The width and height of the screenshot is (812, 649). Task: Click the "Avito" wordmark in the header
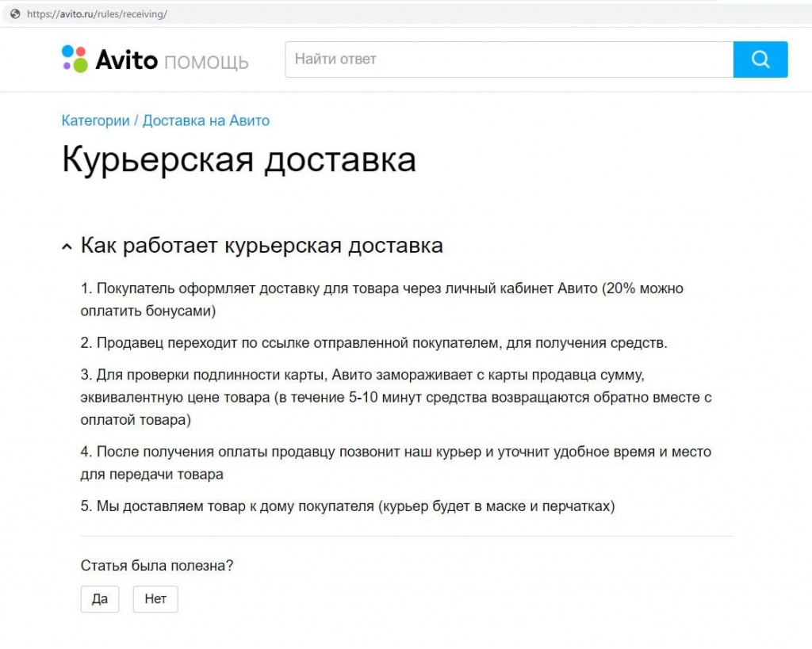pyautogui.click(x=125, y=58)
